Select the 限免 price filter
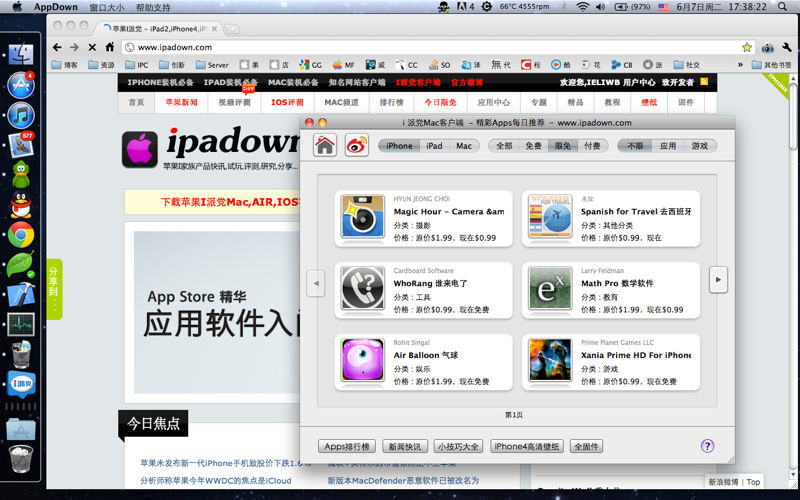 click(563, 146)
